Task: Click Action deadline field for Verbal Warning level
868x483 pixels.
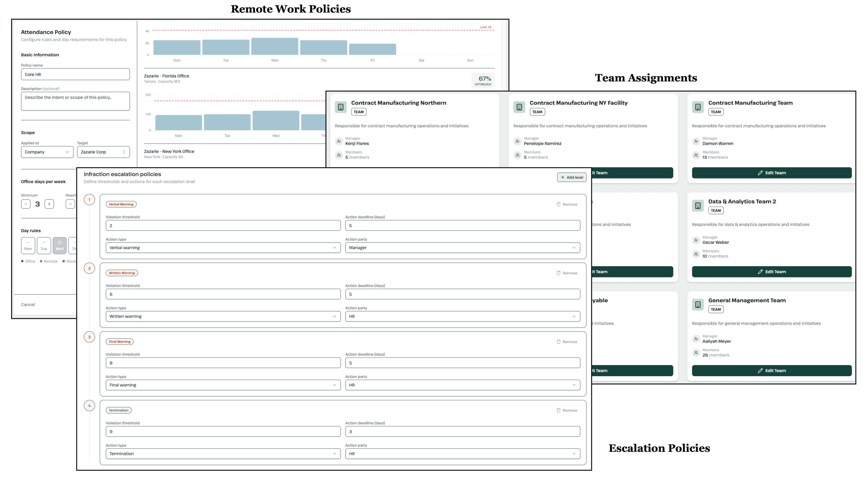Action: pos(463,225)
